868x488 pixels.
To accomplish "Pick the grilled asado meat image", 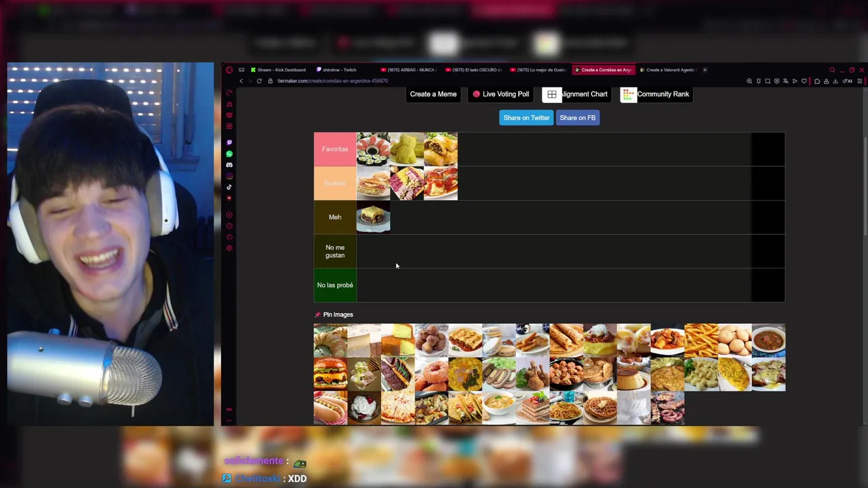I will [x=667, y=408].
